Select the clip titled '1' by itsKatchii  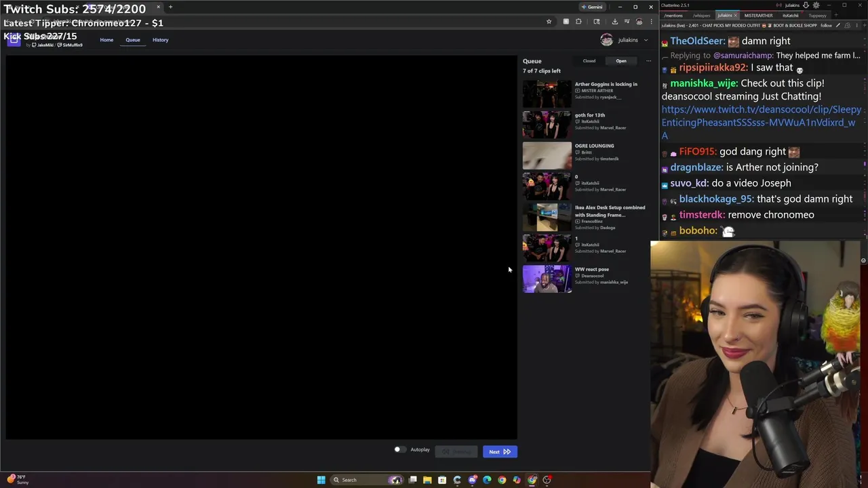(x=576, y=239)
